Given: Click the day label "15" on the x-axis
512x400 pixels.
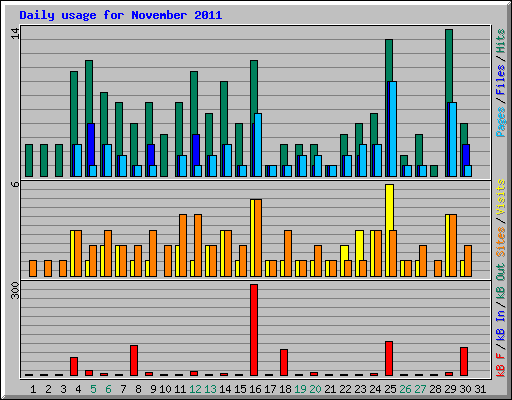Looking at the screenshot, I should pyautogui.click(x=240, y=389).
